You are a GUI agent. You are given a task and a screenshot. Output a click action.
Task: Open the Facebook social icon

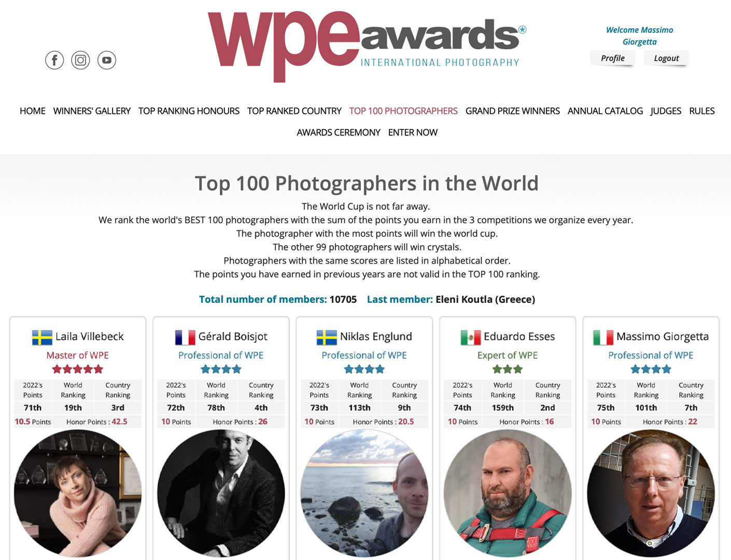point(54,60)
